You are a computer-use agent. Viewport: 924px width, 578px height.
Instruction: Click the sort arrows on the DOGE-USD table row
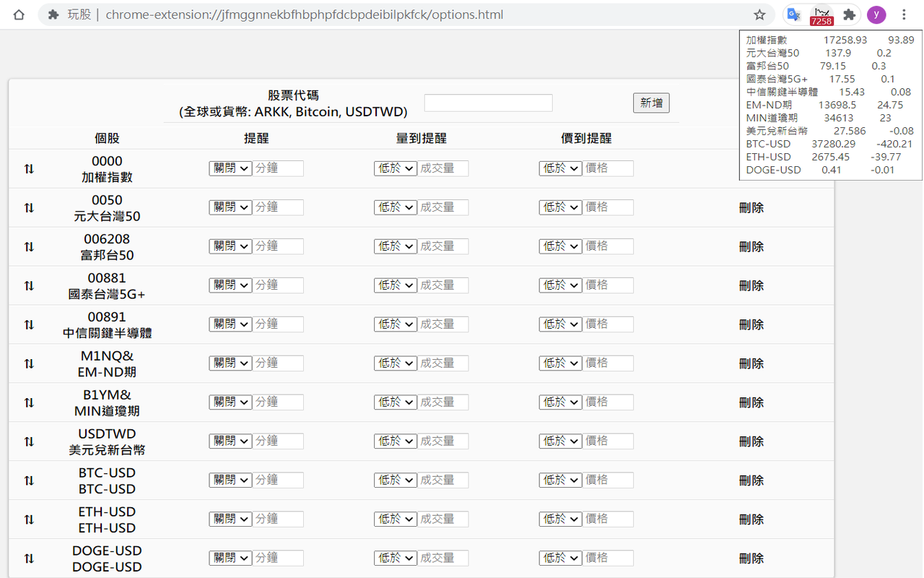click(x=29, y=559)
